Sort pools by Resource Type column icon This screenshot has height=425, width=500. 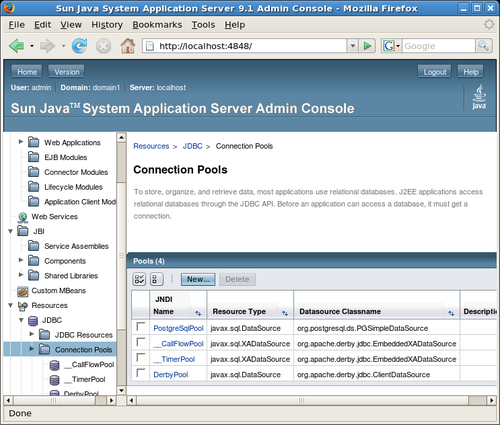click(x=285, y=313)
